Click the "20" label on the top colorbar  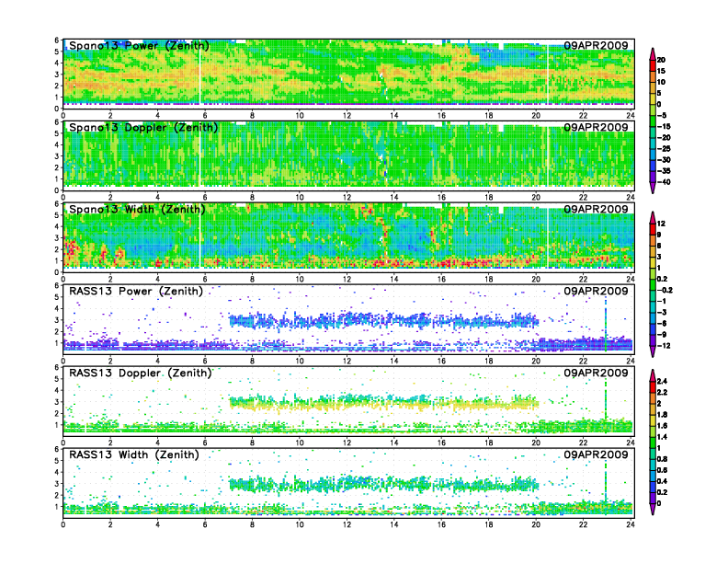661,60
